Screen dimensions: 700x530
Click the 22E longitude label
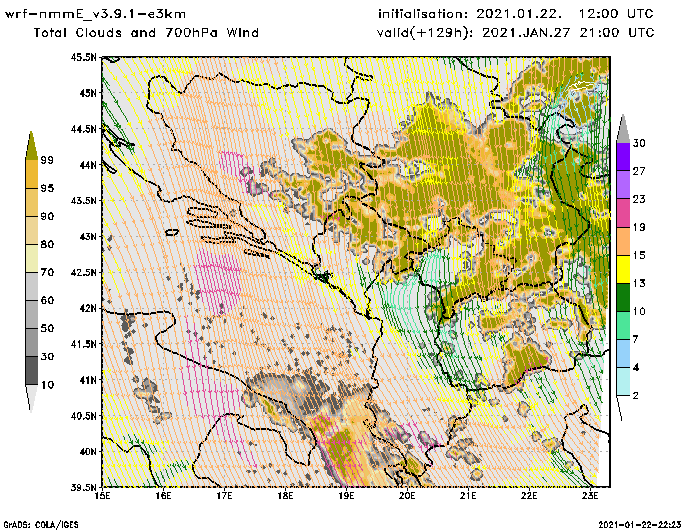coord(529,496)
